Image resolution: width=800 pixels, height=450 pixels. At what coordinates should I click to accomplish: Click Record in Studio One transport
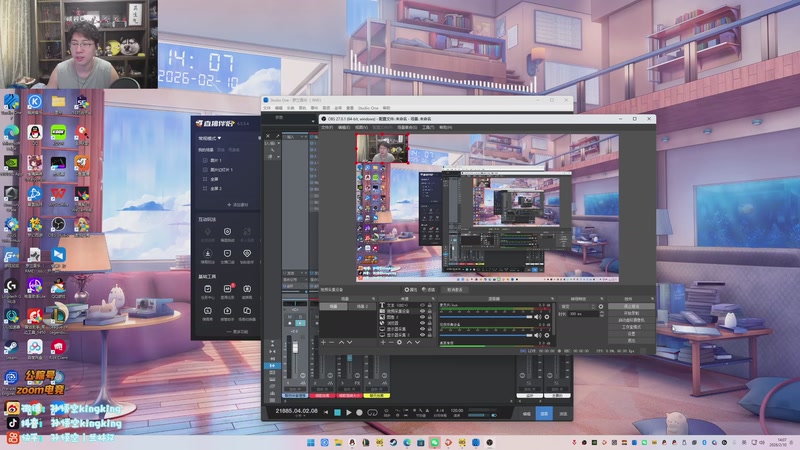coord(360,412)
